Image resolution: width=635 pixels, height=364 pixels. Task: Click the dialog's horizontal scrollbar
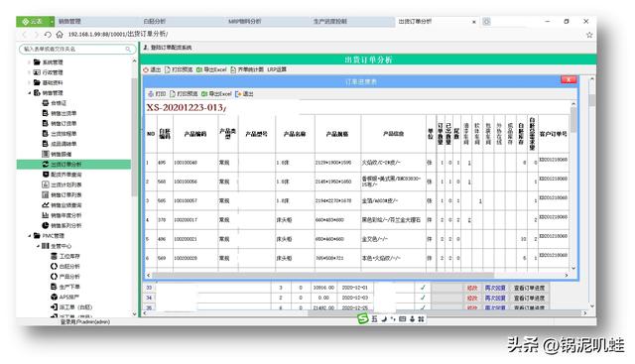click(x=322, y=276)
